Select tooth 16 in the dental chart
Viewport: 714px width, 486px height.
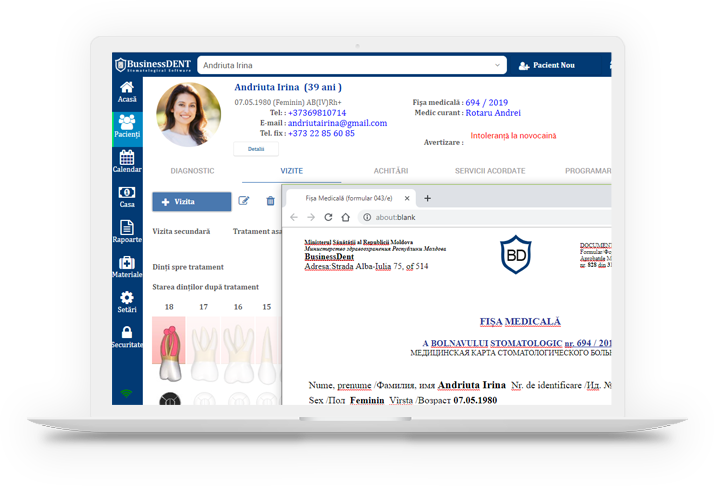tap(238, 348)
